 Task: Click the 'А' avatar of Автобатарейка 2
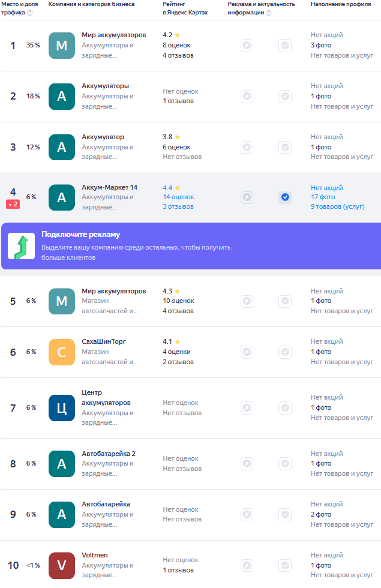[61, 464]
